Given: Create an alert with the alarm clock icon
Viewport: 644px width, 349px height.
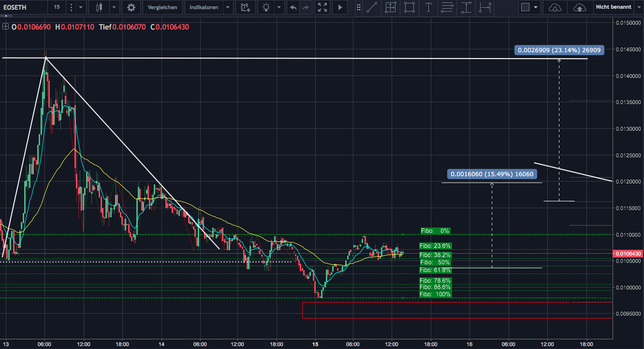Looking at the screenshot, I should pos(246,7).
